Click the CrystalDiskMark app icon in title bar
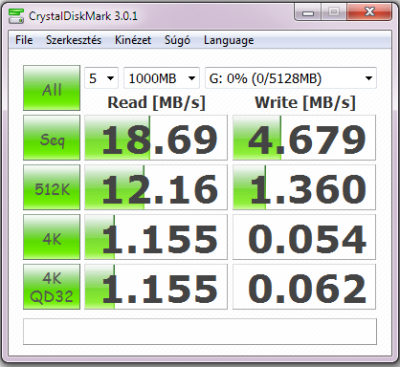Image resolution: width=400 pixels, height=367 pixels. tap(16, 16)
